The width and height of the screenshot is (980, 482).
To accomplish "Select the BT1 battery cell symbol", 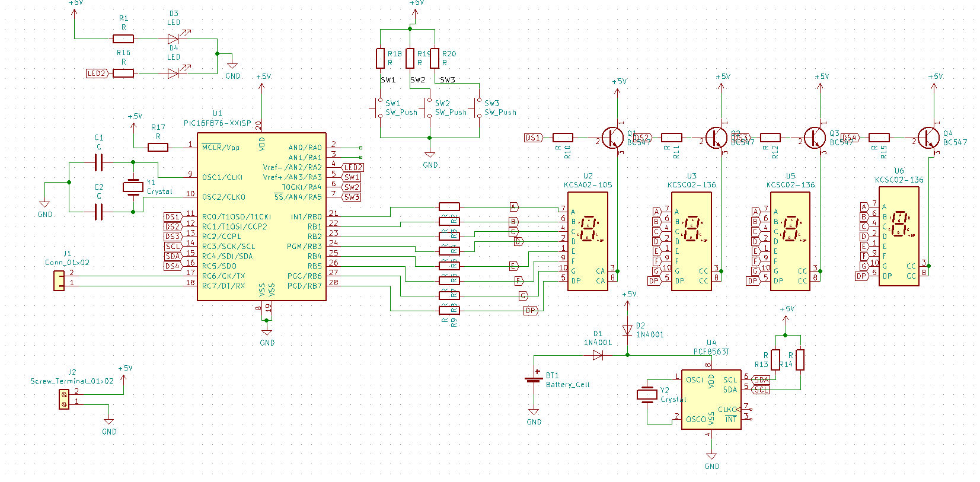I will (x=534, y=377).
